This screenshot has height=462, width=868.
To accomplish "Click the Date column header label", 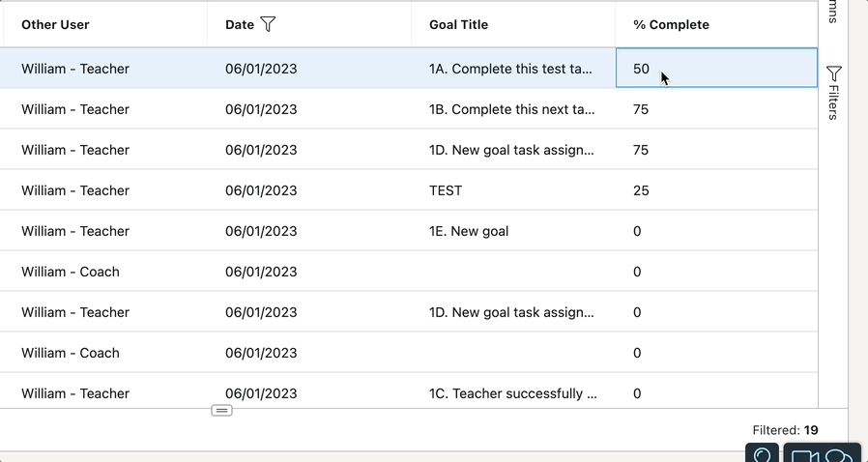I will click(239, 24).
